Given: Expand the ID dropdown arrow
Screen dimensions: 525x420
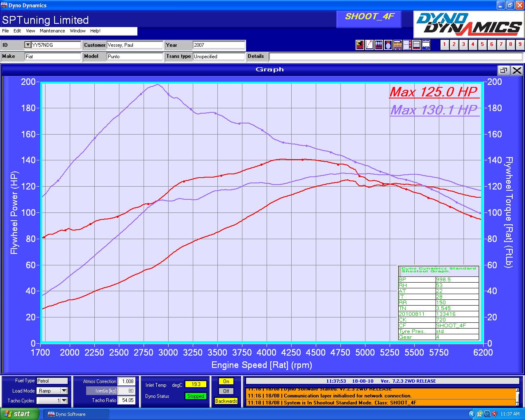Looking at the screenshot, I should click(x=28, y=45).
